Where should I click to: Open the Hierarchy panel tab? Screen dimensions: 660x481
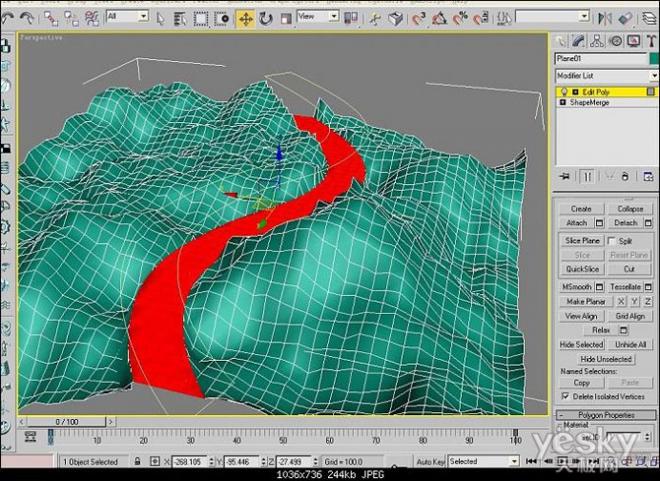click(597, 41)
